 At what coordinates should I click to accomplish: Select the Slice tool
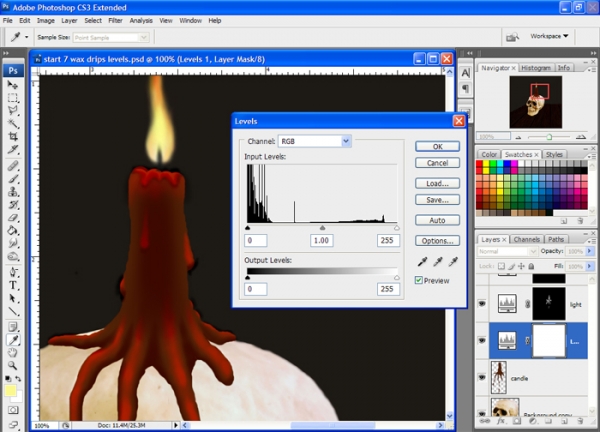13,149
